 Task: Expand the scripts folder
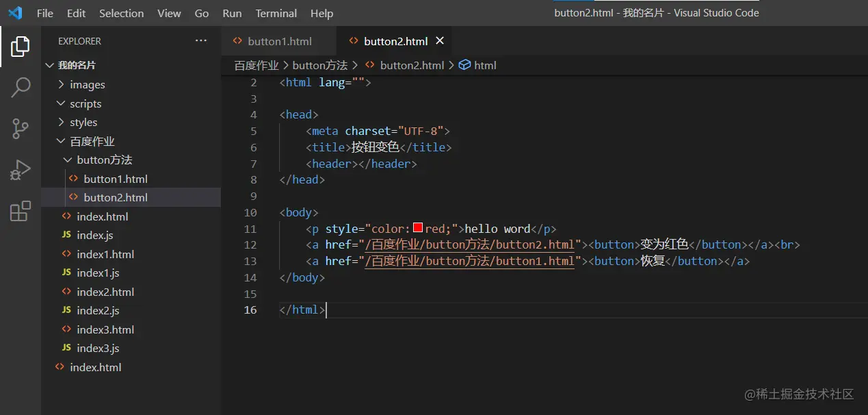tap(85, 104)
